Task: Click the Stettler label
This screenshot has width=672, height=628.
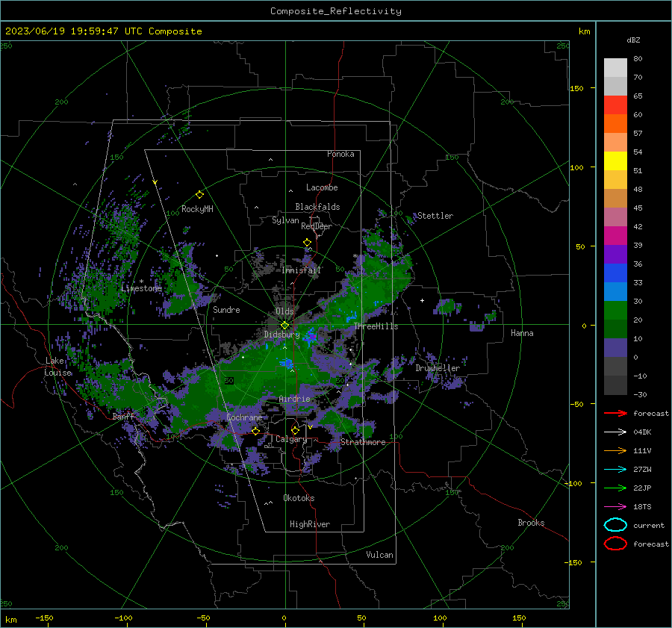Action: (x=435, y=216)
